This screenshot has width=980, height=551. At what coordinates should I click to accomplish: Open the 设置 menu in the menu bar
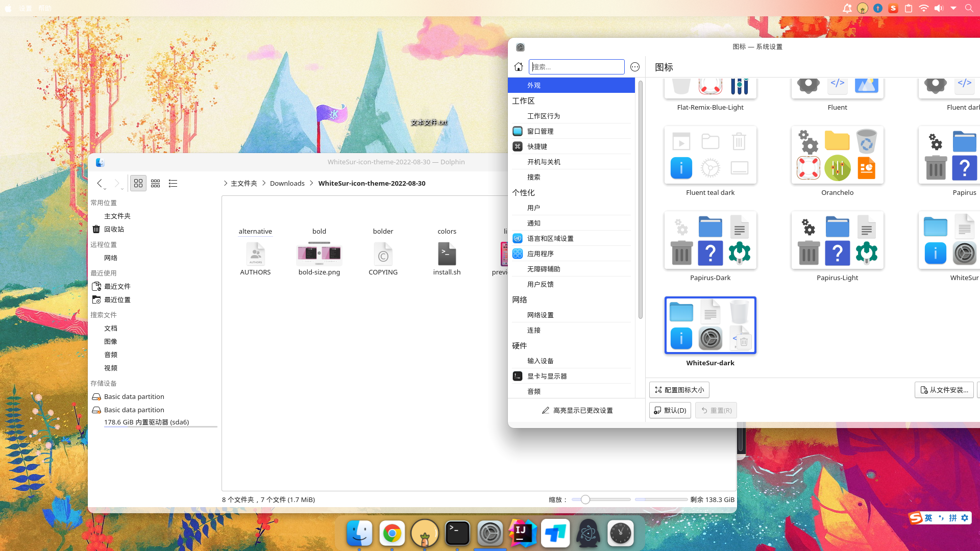pos(24,8)
